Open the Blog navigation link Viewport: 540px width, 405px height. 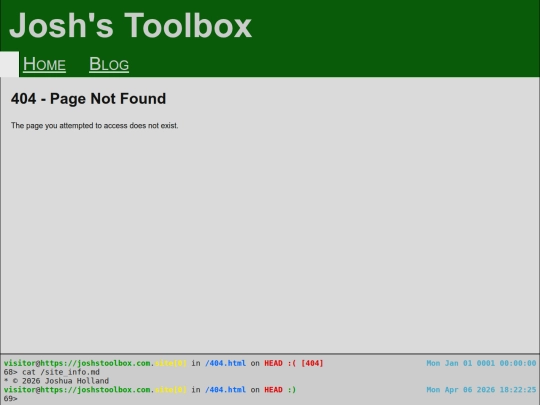pos(109,64)
